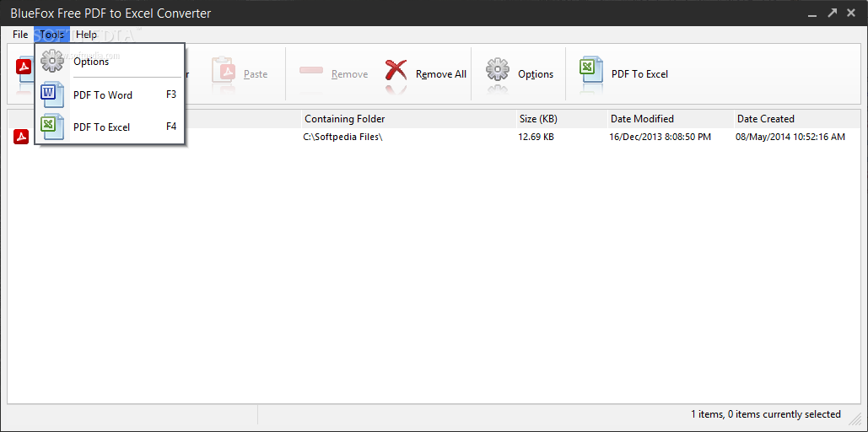The image size is (868, 432).
Task: Maximize the BlueFox converter window
Action: coord(832,13)
